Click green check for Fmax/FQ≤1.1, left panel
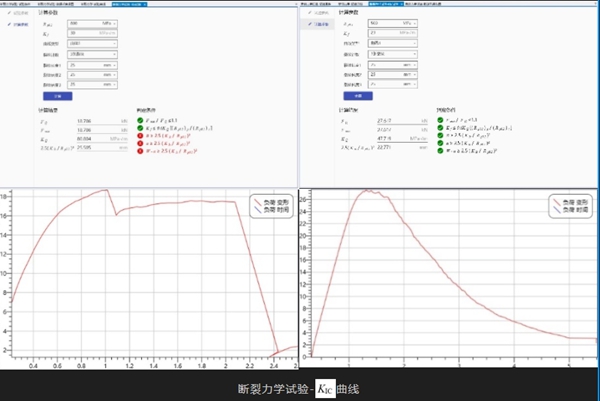Screen dimensions: 600x401 click(140, 121)
